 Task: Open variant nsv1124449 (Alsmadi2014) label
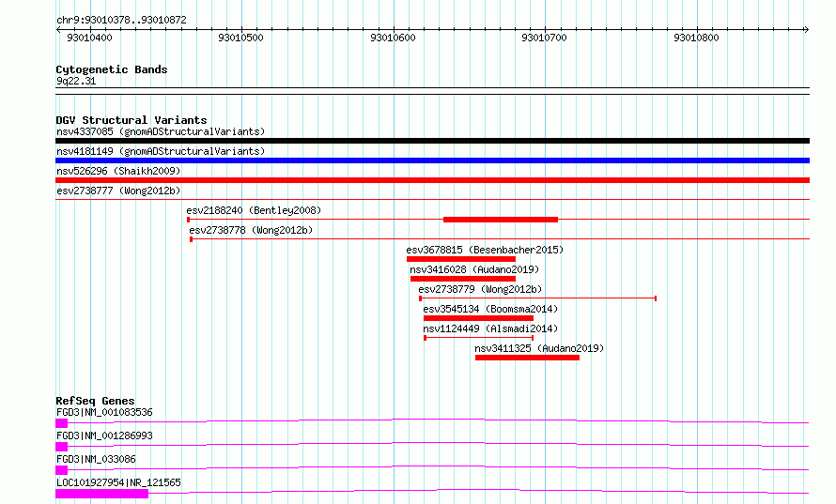pos(490,328)
